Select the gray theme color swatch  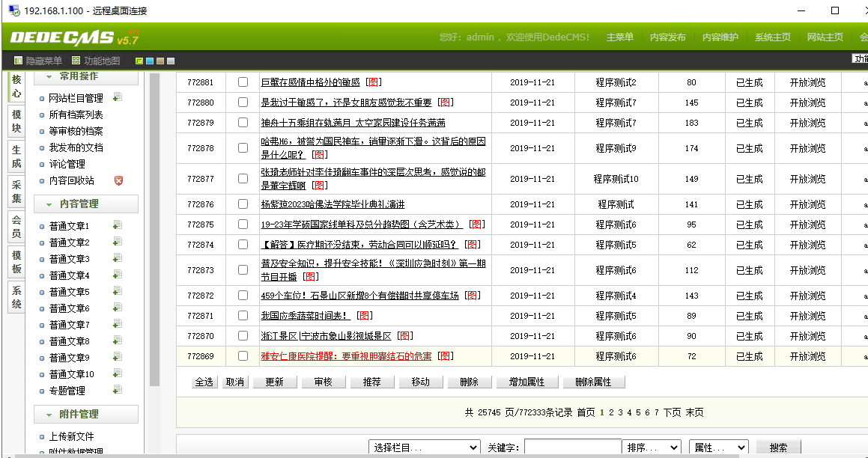171,61
